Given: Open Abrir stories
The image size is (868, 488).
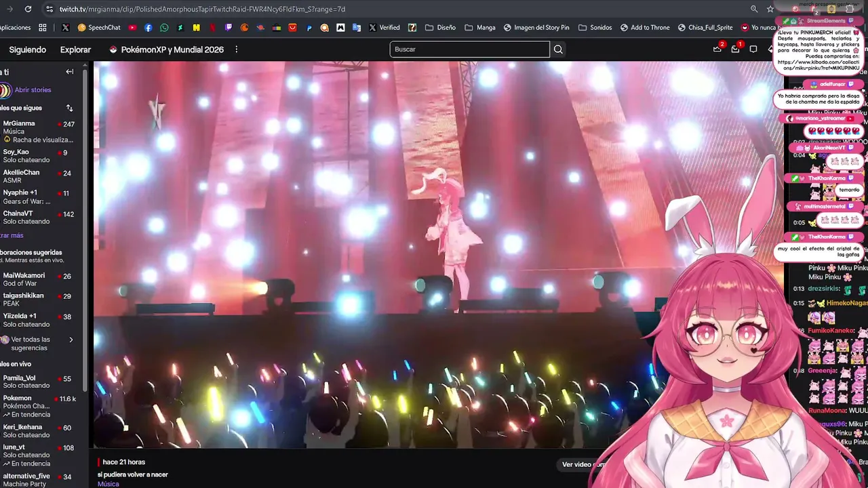Looking at the screenshot, I should (x=33, y=89).
